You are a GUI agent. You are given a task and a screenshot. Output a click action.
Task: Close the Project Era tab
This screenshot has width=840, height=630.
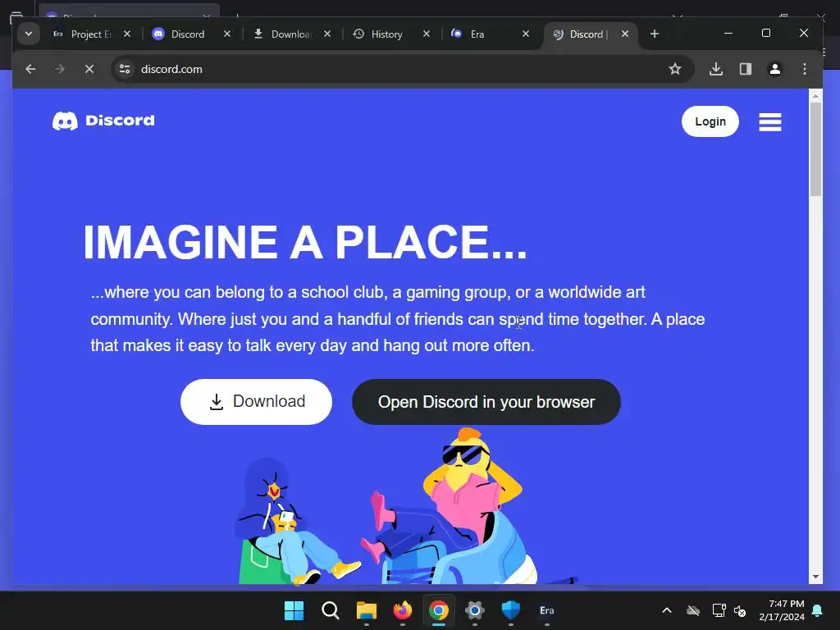[127, 34]
